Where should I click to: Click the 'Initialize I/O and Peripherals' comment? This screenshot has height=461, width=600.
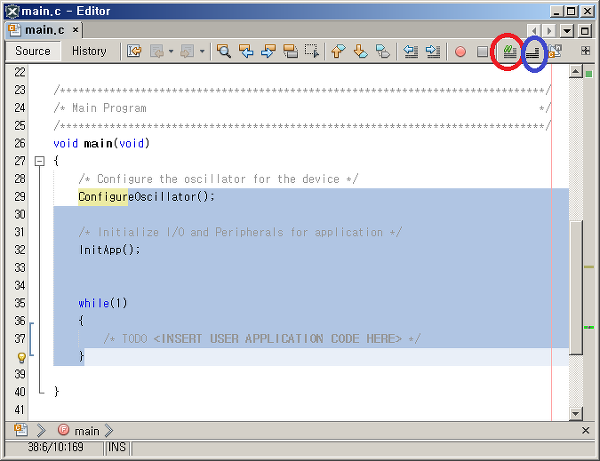point(240,232)
